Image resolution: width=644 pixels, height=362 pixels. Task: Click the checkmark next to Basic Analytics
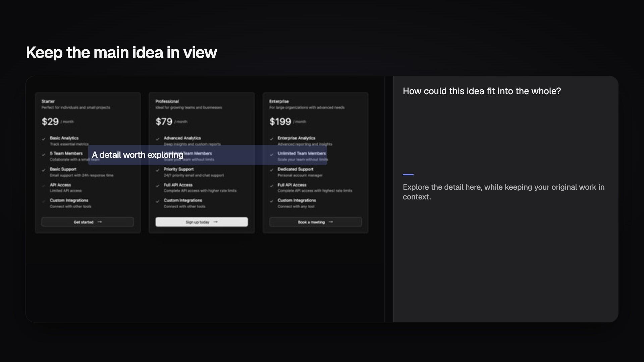click(x=44, y=139)
